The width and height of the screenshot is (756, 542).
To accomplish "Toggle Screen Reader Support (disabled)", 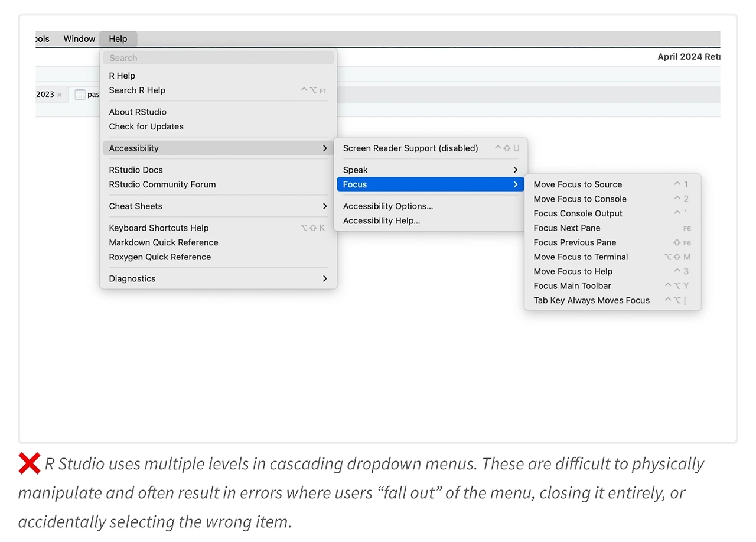I will [431, 148].
